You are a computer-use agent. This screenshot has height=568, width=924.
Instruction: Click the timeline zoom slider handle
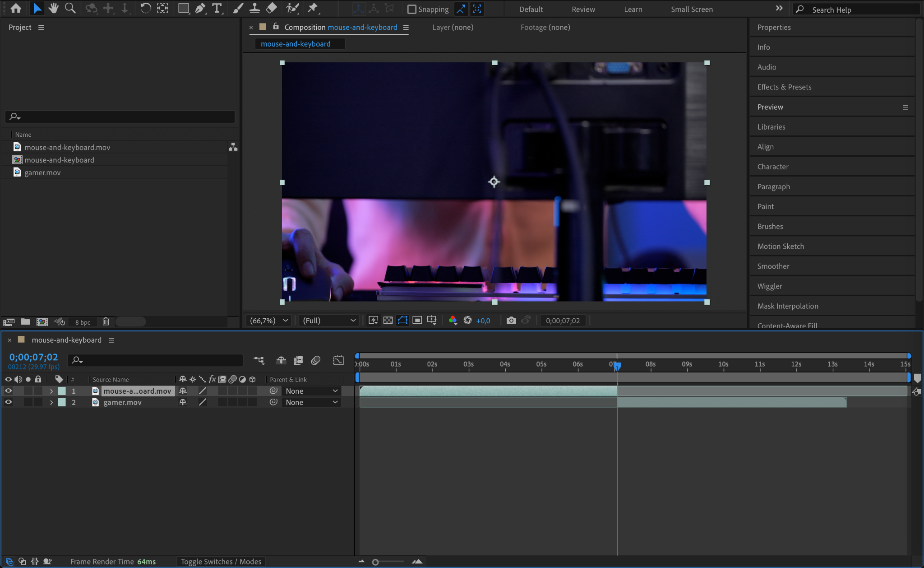[x=375, y=562]
